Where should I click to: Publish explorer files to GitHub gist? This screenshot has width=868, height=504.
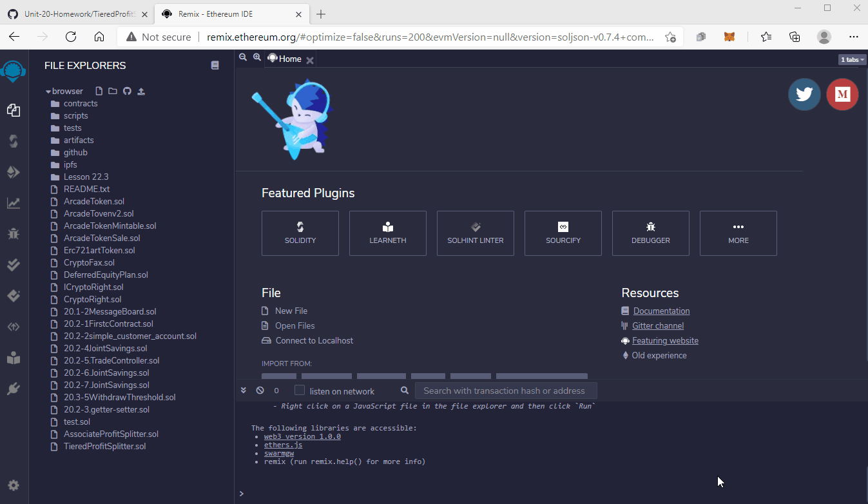pyautogui.click(x=127, y=91)
